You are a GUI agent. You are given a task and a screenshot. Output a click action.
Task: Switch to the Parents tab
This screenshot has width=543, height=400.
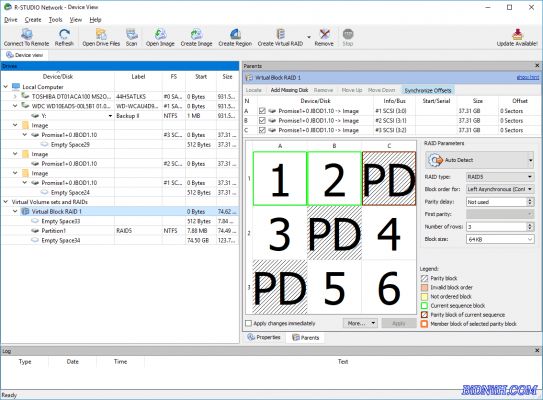(x=305, y=338)
